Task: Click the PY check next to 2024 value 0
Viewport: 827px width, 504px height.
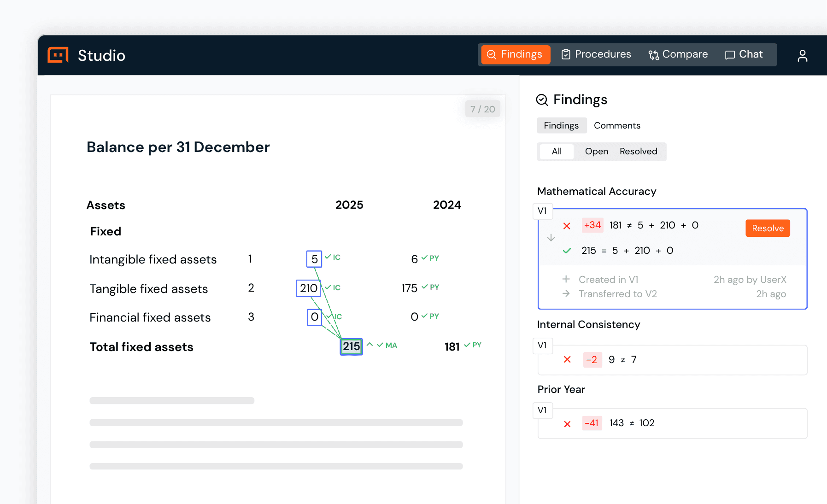Action: pyautogui.click(x=430, y=316)
